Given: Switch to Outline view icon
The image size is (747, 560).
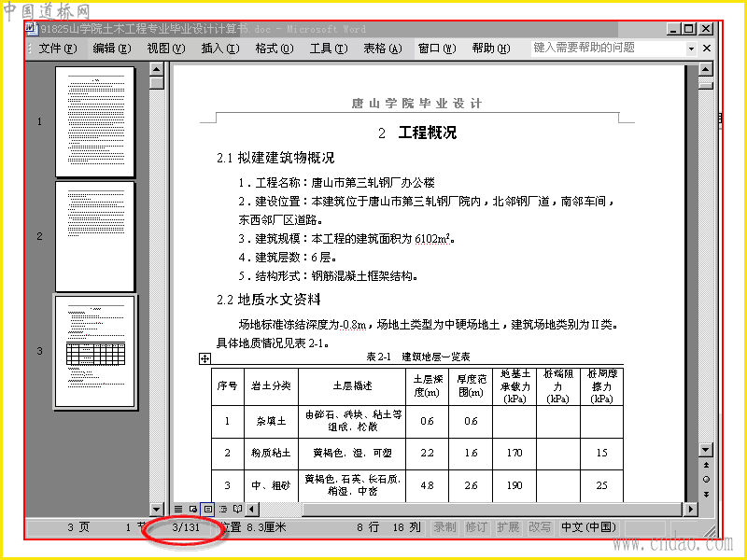Looking at the screenshot, I should coord(222,509).
